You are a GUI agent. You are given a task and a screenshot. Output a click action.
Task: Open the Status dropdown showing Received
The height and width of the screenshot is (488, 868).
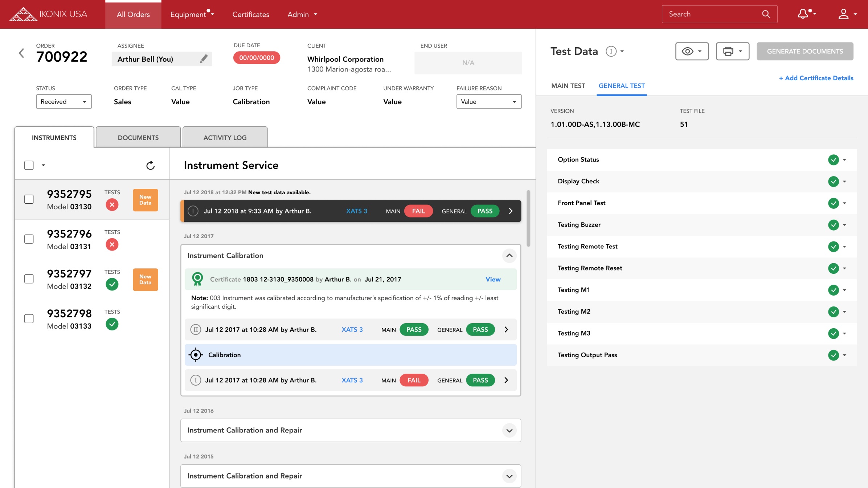(x=64, y=102)
